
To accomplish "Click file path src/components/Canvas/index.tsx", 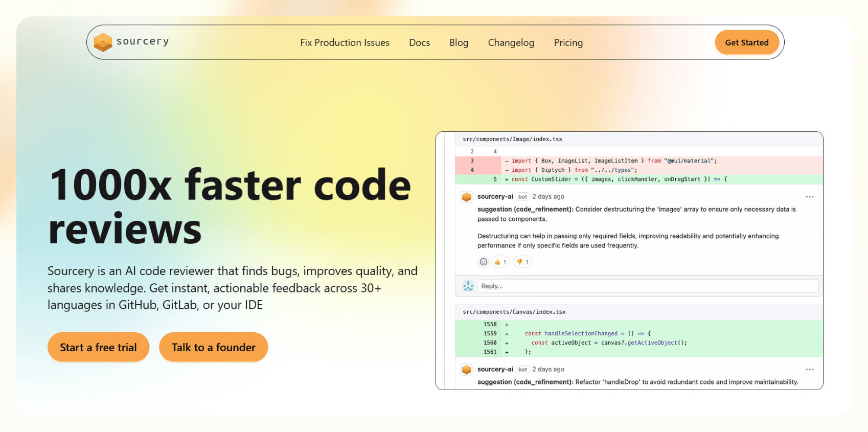I will tap(514, 312).
